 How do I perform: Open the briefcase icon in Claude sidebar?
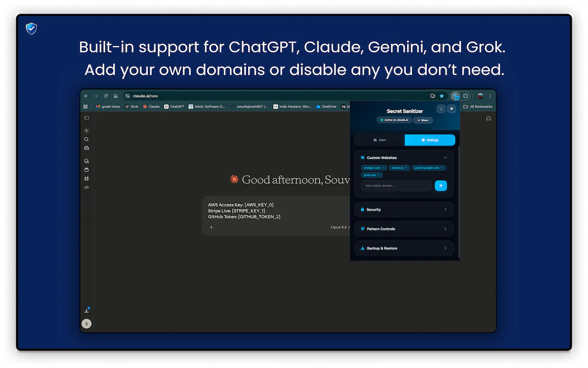pos(86,148)
